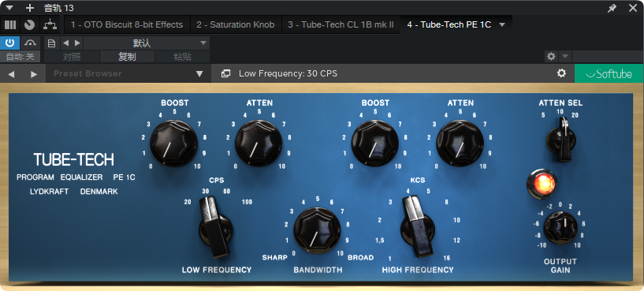This screenshot has height=291, width=644.
Task: Open Softube plugin settings gear
Action: tap(561, 73)
